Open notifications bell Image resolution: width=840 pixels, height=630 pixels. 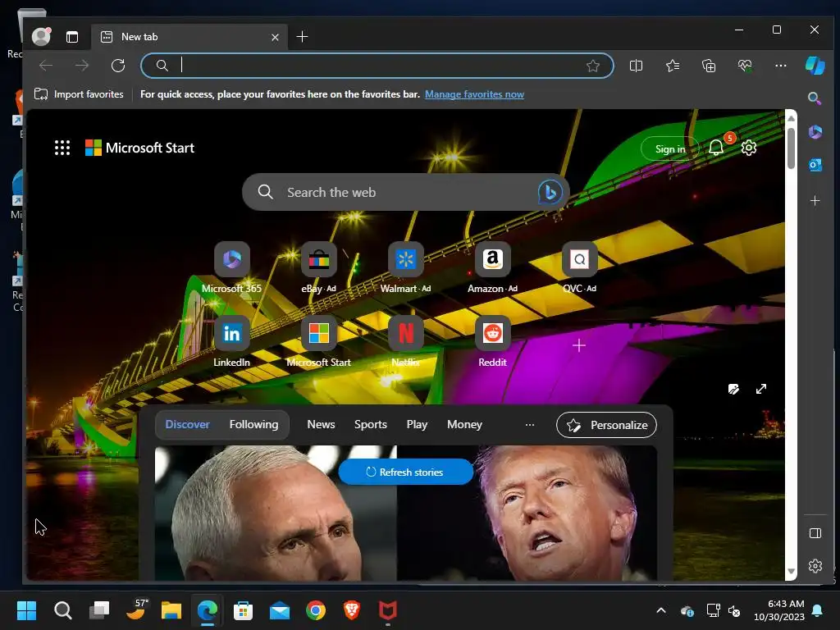(716, 148)
